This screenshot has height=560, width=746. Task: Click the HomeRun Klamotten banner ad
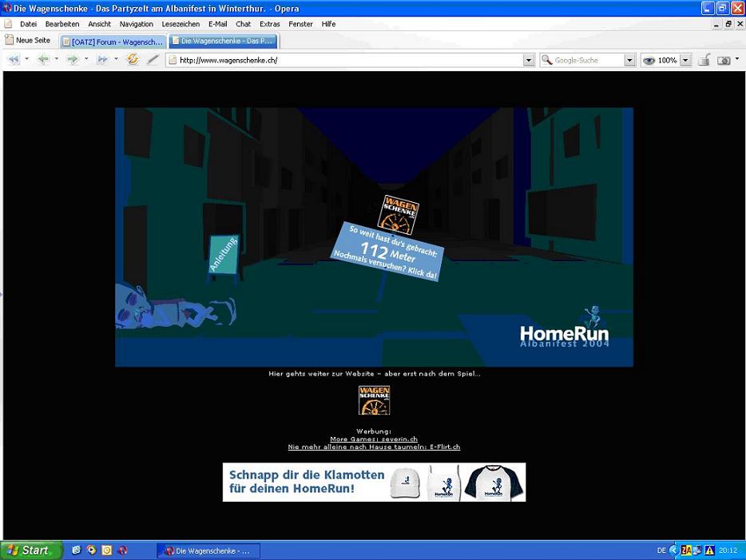pyautogui.click(x=374, y=483)
